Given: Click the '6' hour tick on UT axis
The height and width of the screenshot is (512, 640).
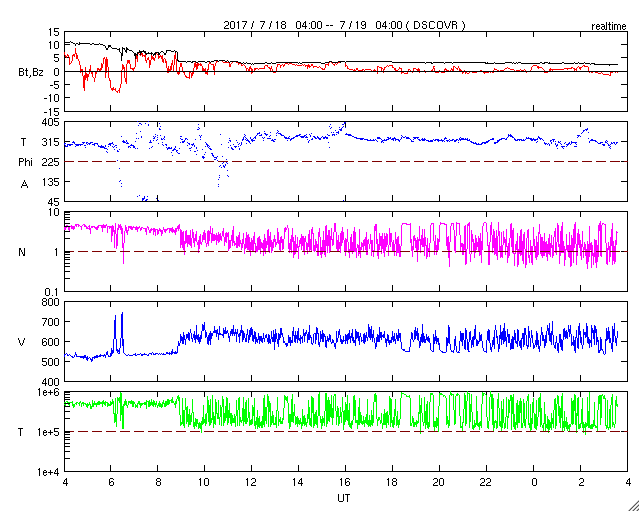Looking at the screenshot, I should coord(111,482).
